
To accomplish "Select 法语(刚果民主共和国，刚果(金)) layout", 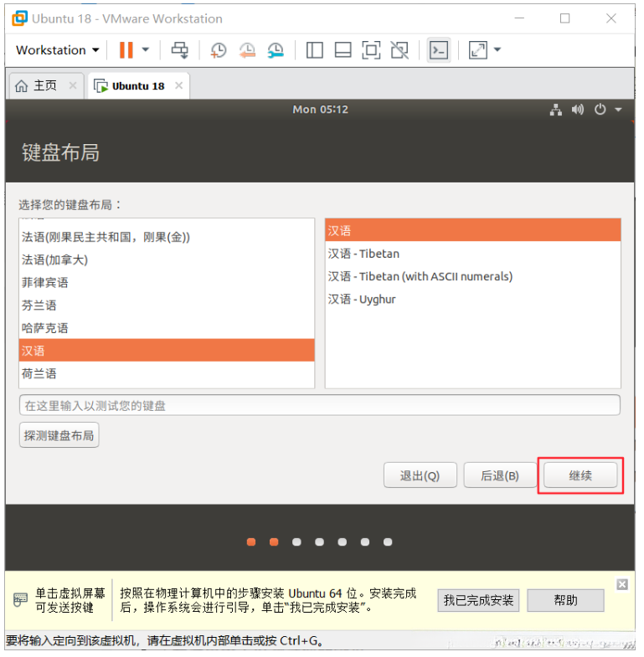I will 167,237.
